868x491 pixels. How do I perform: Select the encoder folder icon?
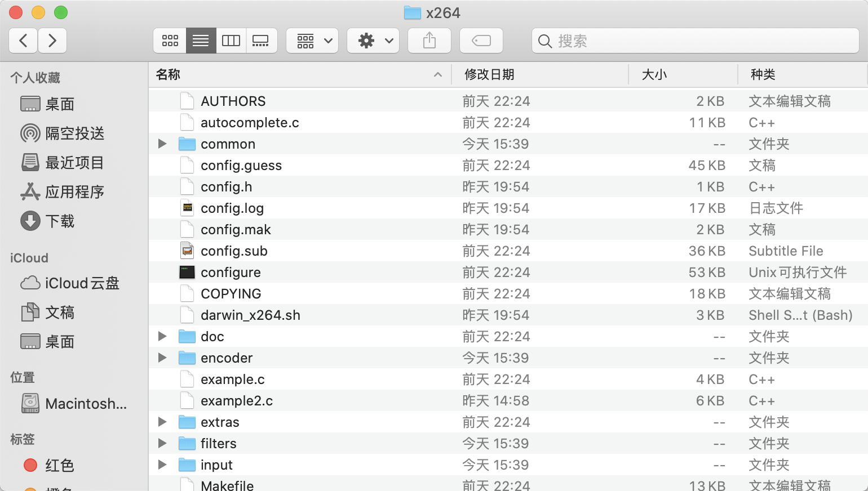coord(187,358)
